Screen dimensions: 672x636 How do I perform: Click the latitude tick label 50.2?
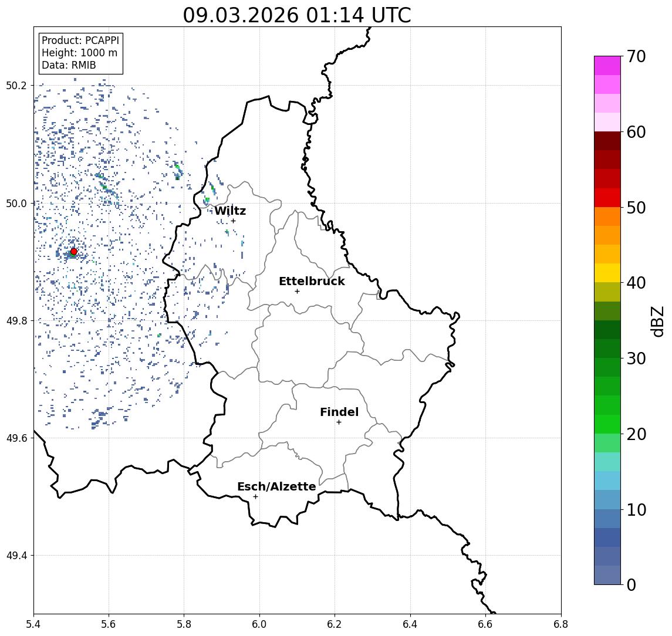[16, 85]
